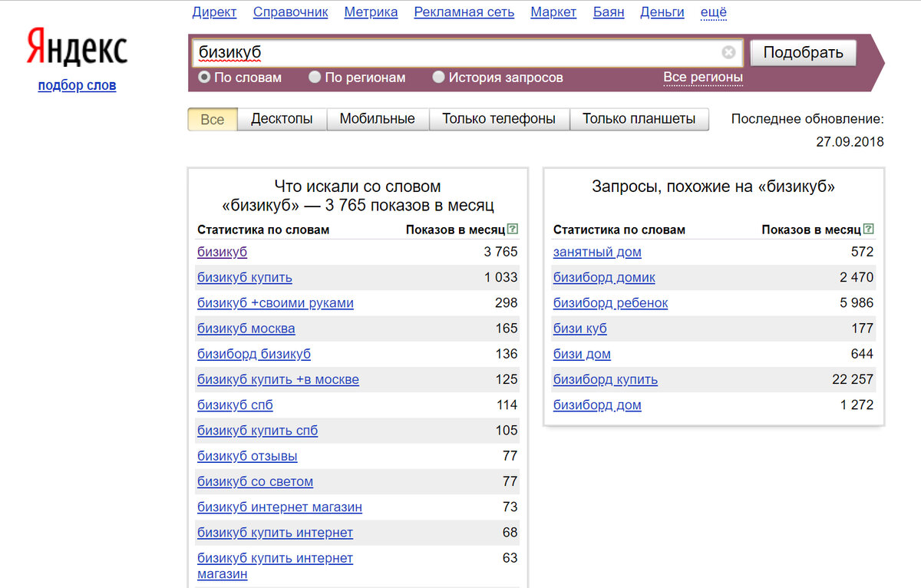Open the 'бизикуб отзывы' link
Image resolution: width=921 pixels, height=588 pixels.
point(247,456)
